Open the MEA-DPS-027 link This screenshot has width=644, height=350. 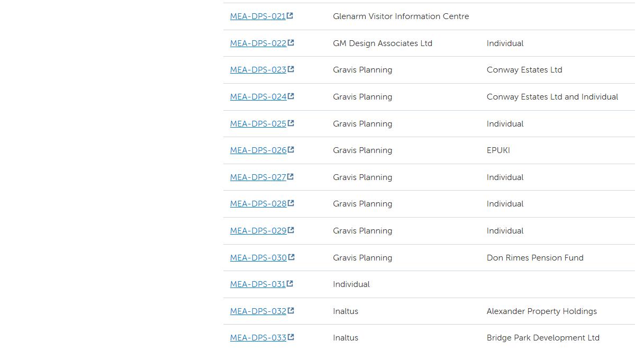258,177
